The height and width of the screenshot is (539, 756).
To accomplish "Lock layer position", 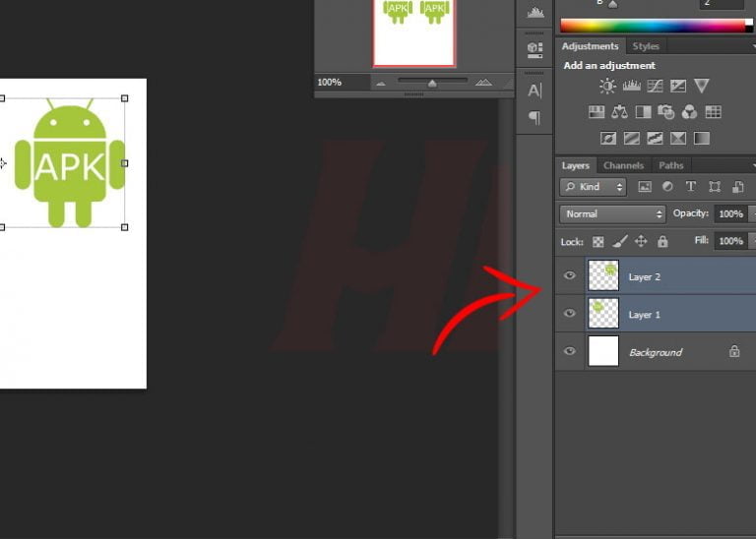I will 641,241.
